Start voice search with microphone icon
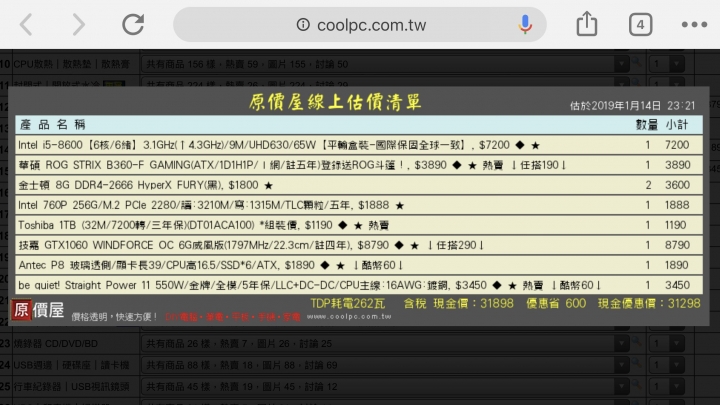Image resolution: width=720 pixels, height=405 pixels. click(525, 24)
